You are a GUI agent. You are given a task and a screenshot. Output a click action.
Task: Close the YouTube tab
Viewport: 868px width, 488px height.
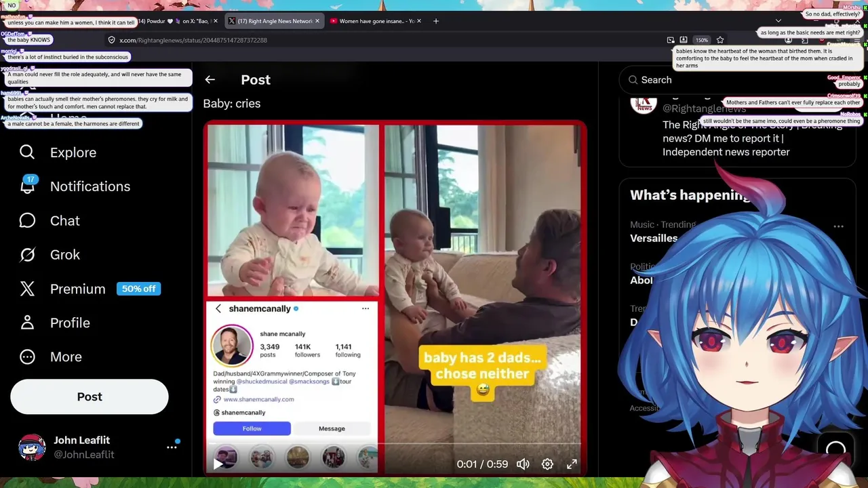(x=419, y=21)
